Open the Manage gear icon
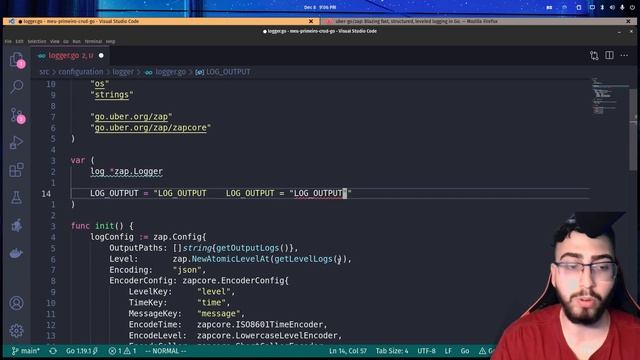 pos(16,331)
